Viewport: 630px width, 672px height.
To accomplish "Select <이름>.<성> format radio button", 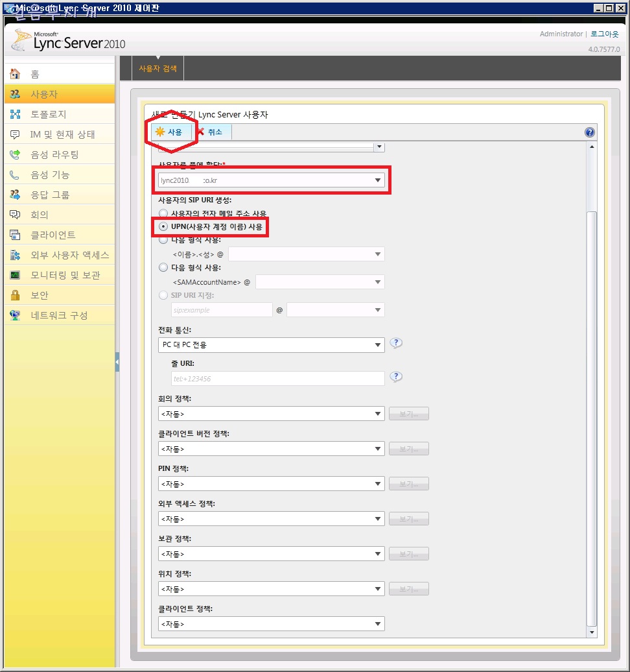I will (x=163, y=239).
